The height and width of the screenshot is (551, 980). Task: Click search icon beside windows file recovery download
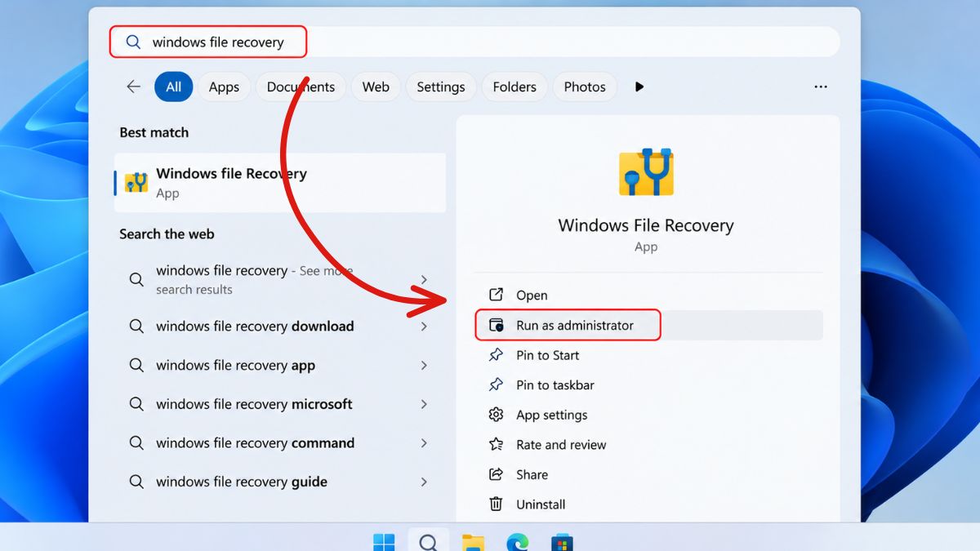pyautogui.click(x=136, y=326)
